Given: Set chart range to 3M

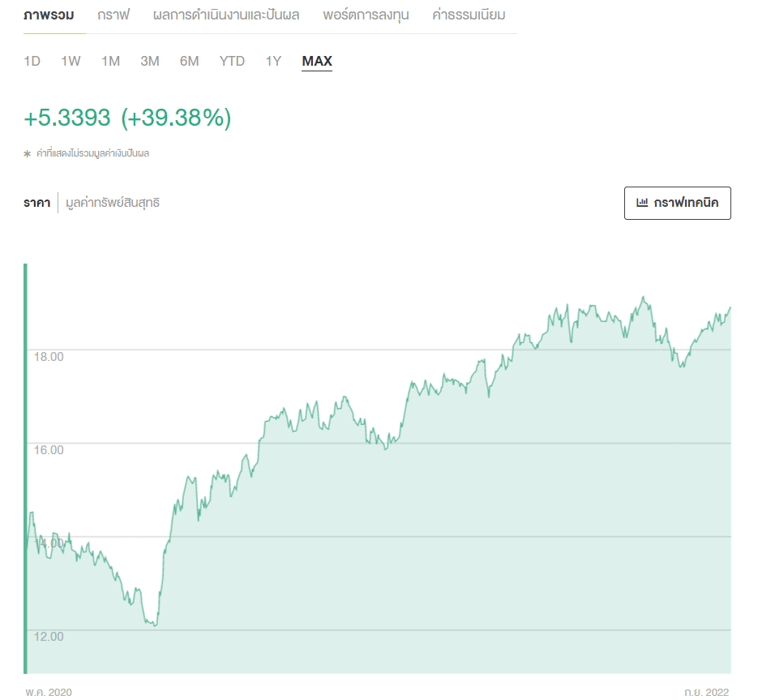Looking at the screenshot, I should pyautogui.click(x=149, y=62).
